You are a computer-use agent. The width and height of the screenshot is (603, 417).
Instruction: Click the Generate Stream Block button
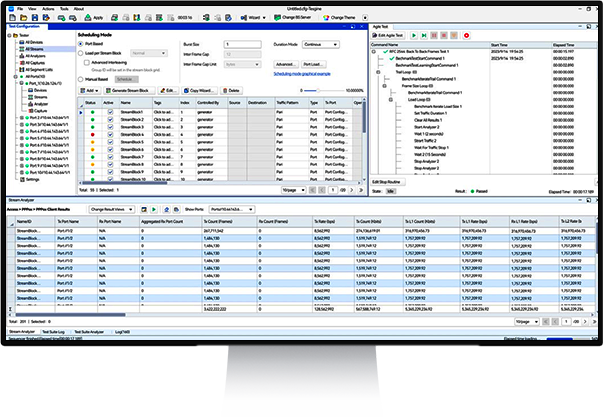point(130,91)
